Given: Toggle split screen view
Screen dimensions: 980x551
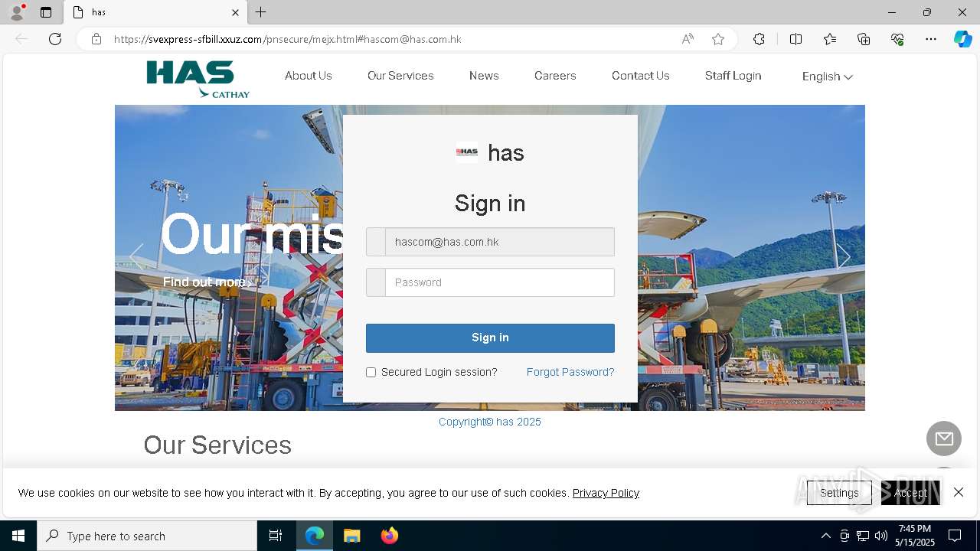Looking at the screenshot, I should pyautogui.click(x=795, y=39).
